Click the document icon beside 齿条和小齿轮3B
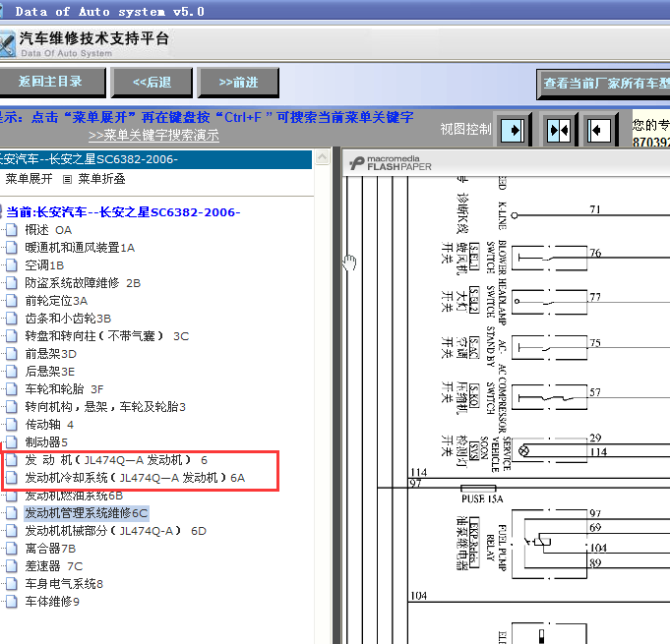This screenshot has width=670, height=644. point(12,319)
